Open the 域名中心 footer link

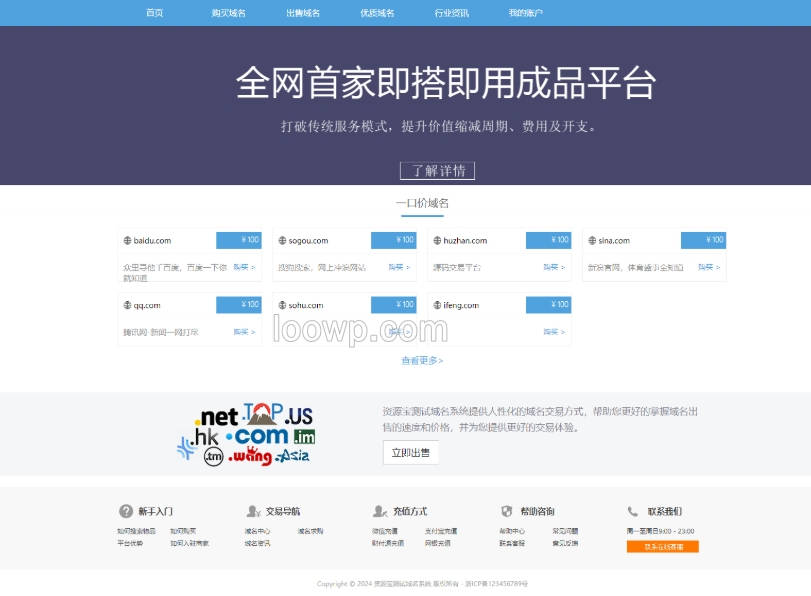tap(257, 531)
